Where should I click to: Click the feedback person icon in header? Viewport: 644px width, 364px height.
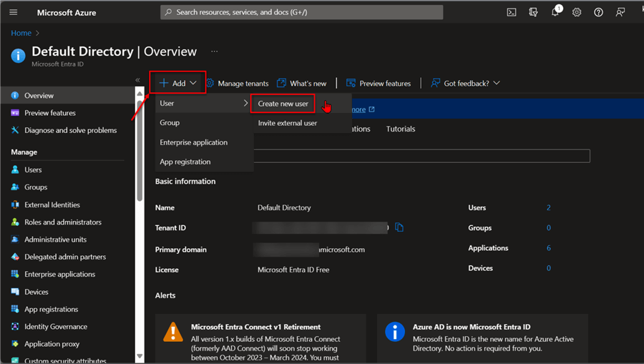coord(620,12)
